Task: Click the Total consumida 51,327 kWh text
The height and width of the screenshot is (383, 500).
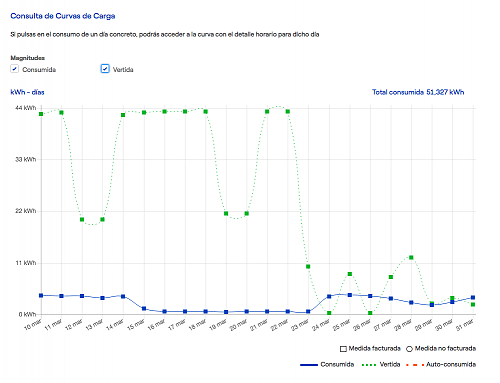Action: click(x=418, y=92)
